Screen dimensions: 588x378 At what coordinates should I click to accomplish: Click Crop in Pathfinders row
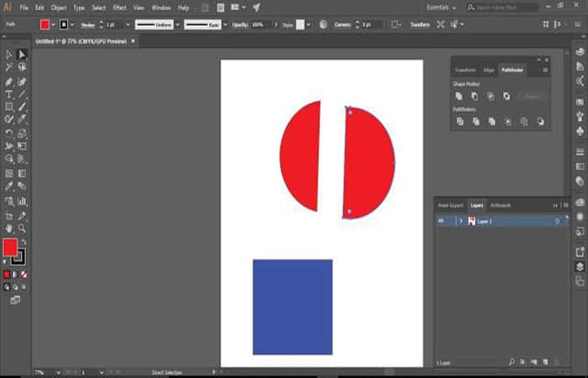coord(508,122)
